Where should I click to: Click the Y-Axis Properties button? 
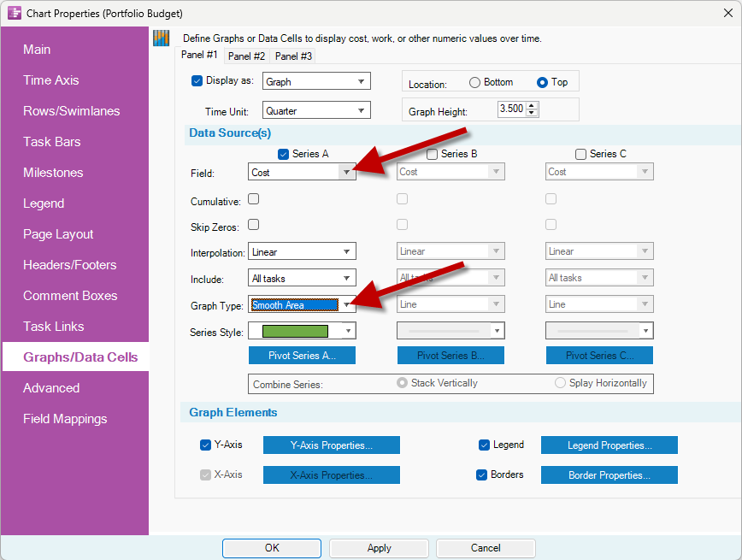click(332, 445)
